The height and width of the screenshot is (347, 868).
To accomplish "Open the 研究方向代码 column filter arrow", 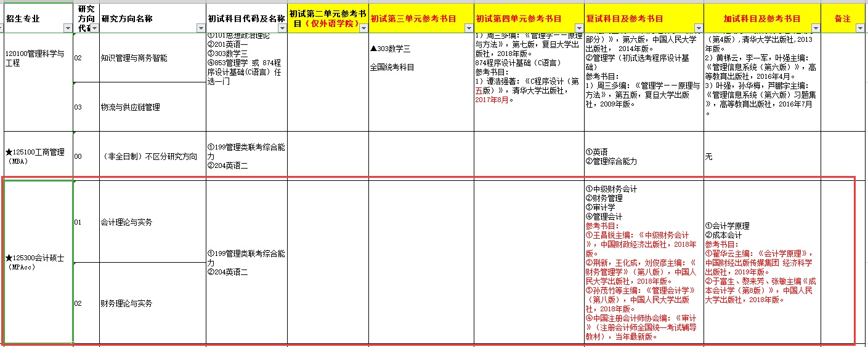I will point(94,28).
